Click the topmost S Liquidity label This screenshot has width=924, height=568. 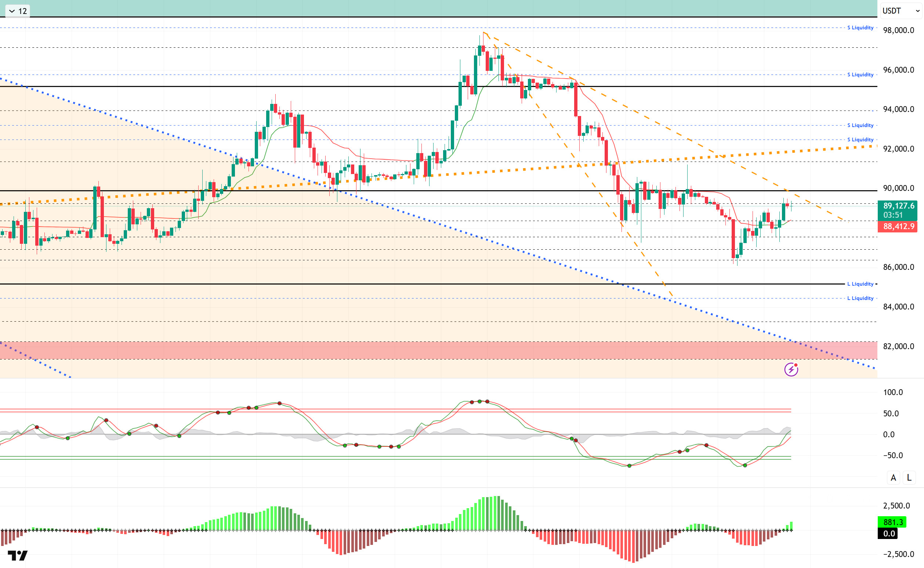860,28
